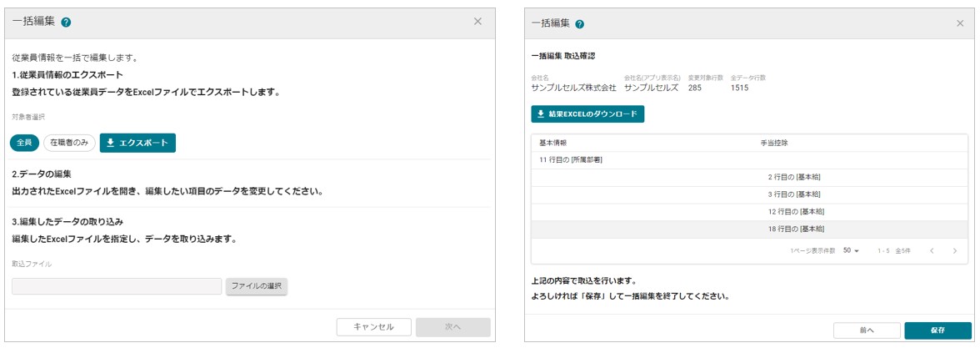The image size is (980, 348).
Task: Select the 手当控除 column header
Action: (x=773, y=143)
